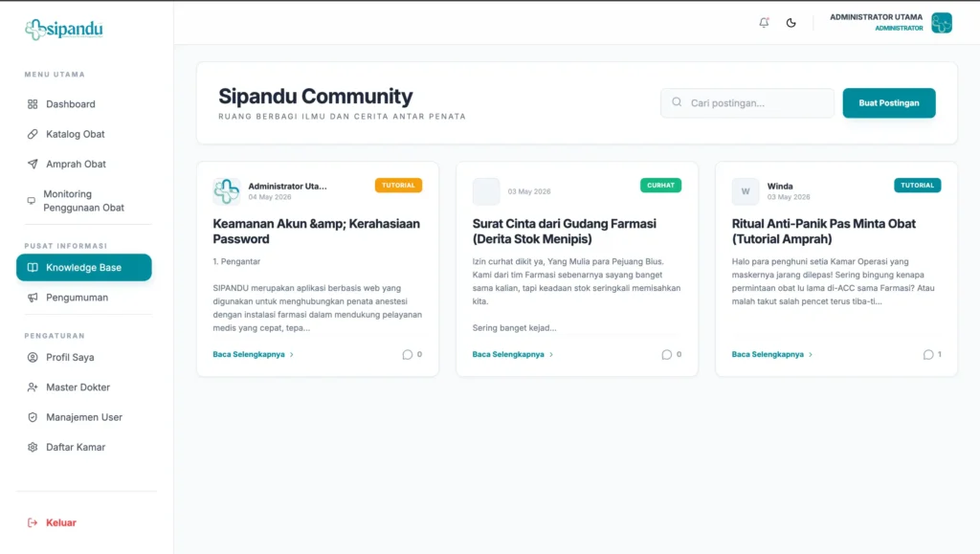Open the notifications bell
The width and height of the screenshot is (980, 554).
pos(764,22)
